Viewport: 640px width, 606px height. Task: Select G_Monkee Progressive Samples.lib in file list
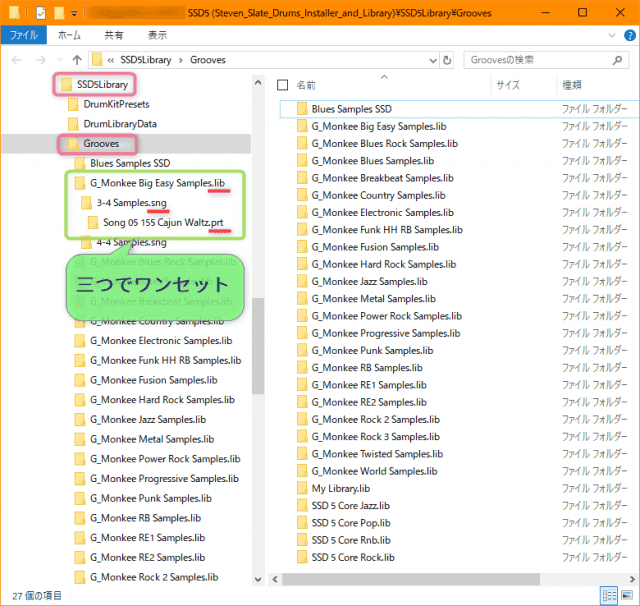tap(386, 333)
